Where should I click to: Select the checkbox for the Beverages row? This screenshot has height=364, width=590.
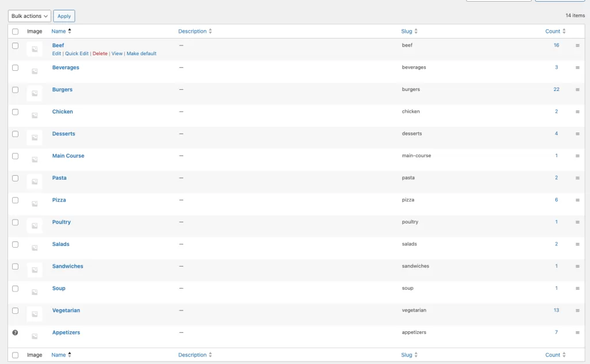(15, 67)
